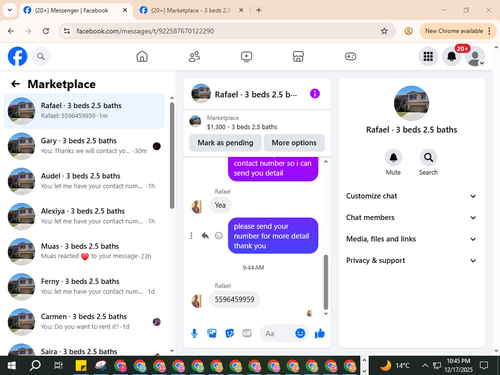Reply to the 'please send your number' message
500x375 pixels.
(205, 236)
